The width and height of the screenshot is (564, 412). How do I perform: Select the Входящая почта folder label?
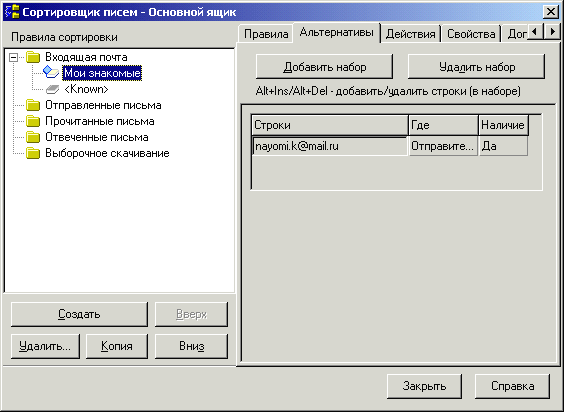(x=86, y=57)
